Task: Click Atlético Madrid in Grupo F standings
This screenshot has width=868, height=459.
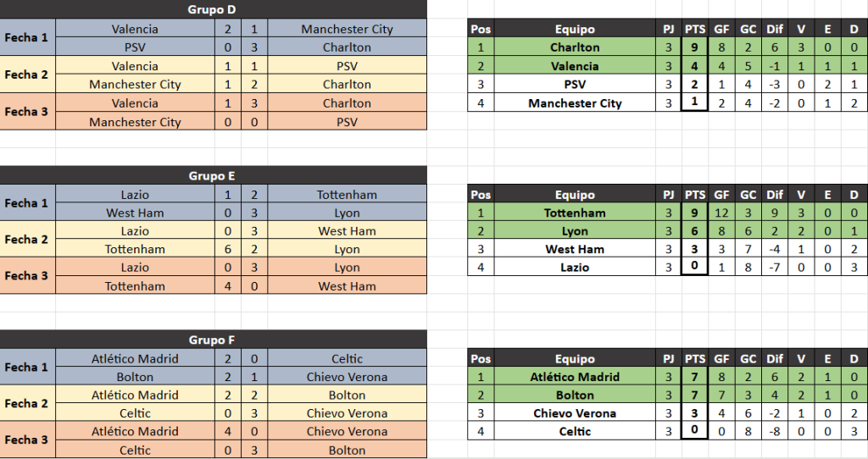Action: 575,377
